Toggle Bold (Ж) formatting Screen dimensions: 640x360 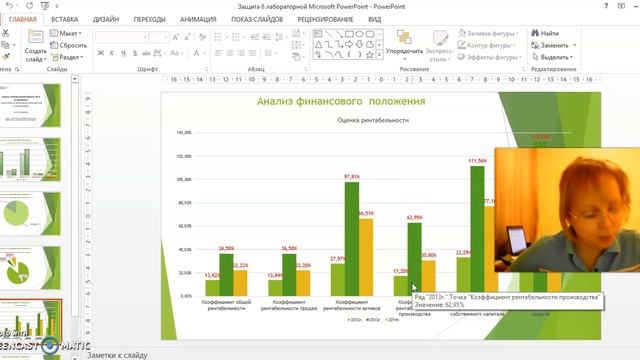[x=101, y=53]
